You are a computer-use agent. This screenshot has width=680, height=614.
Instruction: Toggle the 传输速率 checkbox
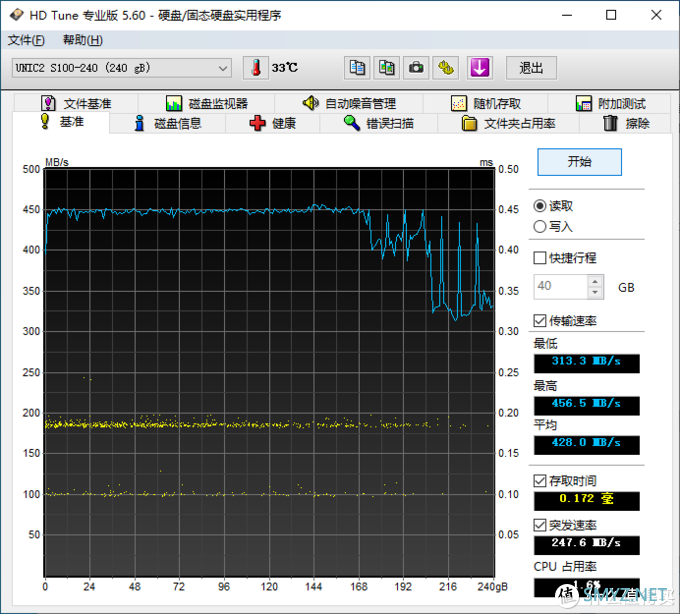click(x=539, y=321)
